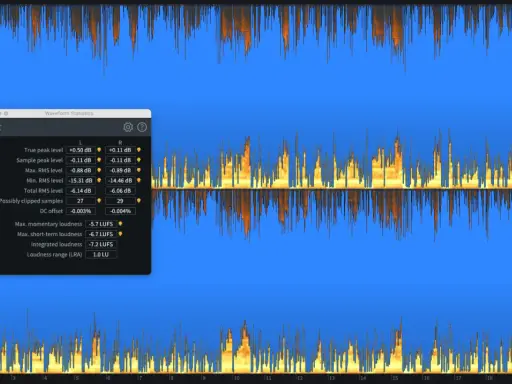Click the Max. momentary loudness label

[x=48, y=224]
